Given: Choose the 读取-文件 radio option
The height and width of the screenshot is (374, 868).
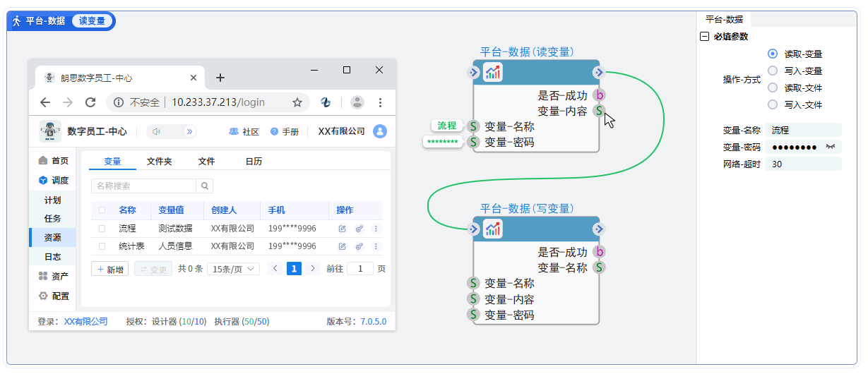Looking at the screenshot, I should click(x=773, y=88).
